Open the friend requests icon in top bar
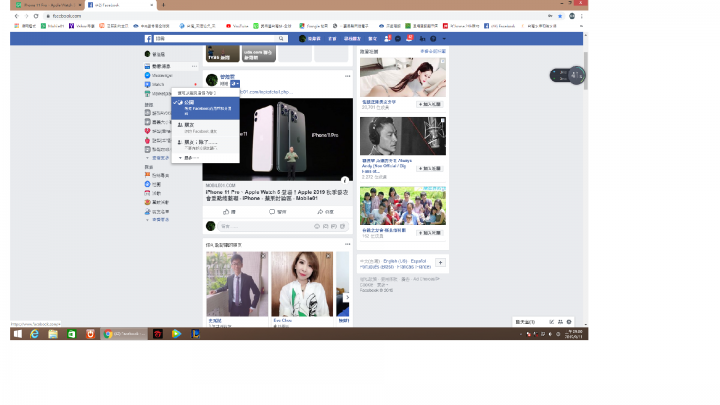This screenshot has width=720, height=405. pyautogui.click(x=387, y=39)
